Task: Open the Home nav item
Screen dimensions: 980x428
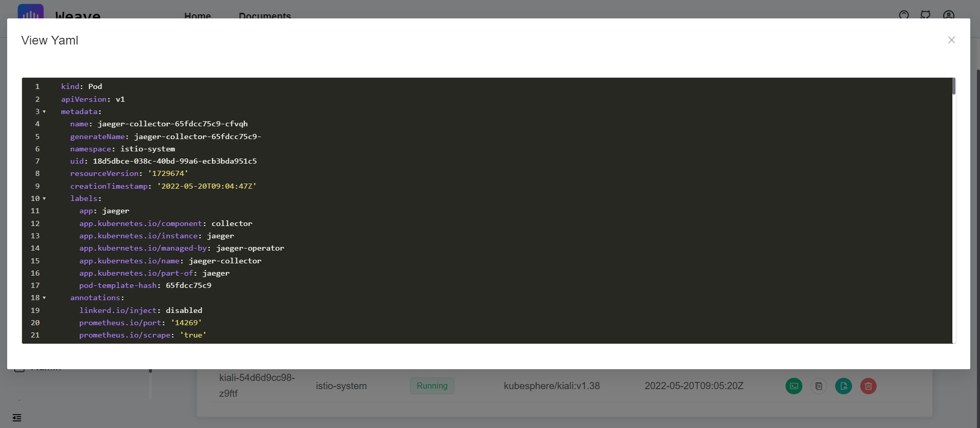Action: pyautogui.click(x=198, y=15)
